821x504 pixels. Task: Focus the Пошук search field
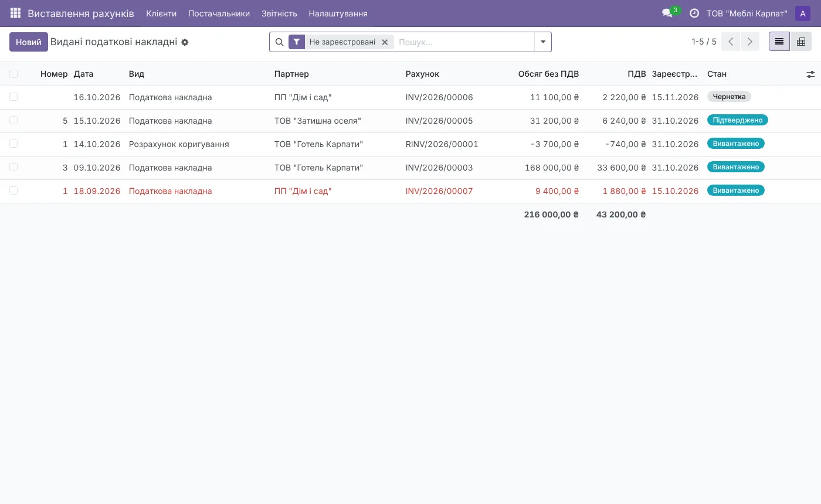464,42
